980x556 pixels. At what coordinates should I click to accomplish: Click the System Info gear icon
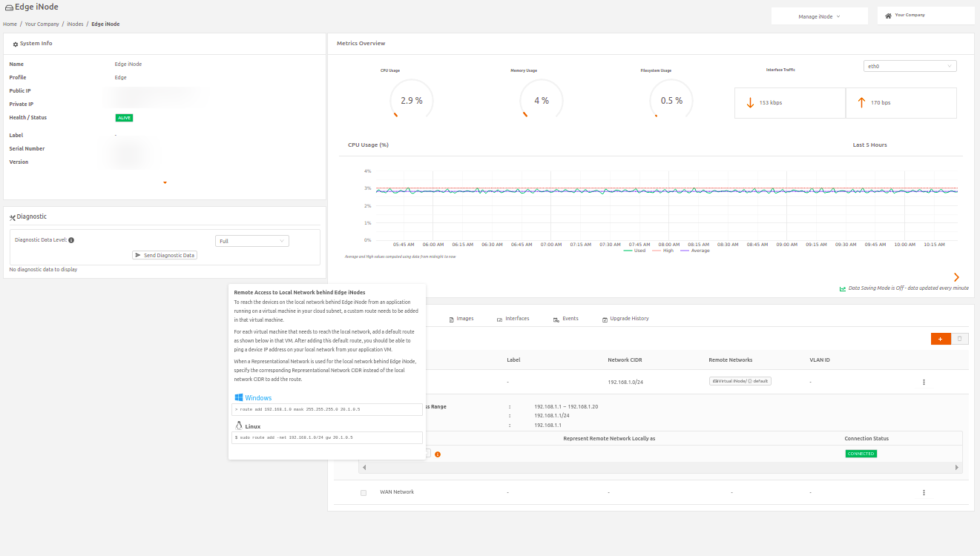[16, 44]
